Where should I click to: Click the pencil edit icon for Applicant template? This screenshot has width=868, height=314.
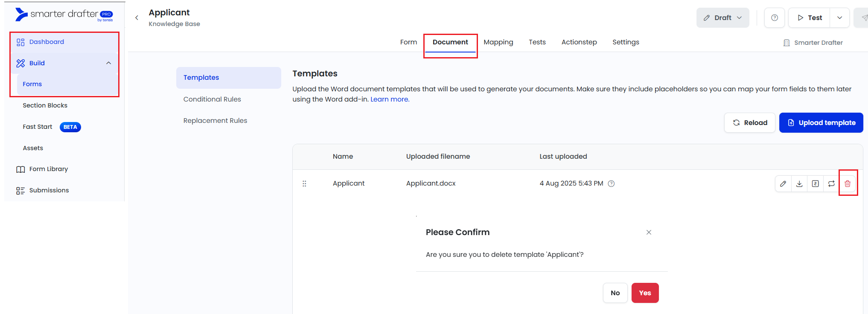(x=783, y=183)
